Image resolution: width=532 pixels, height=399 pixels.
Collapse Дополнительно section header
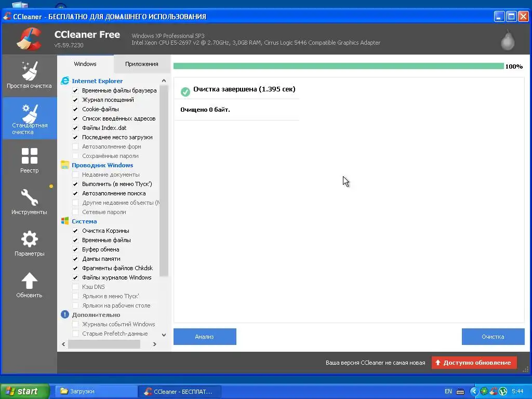pos(96,315)
